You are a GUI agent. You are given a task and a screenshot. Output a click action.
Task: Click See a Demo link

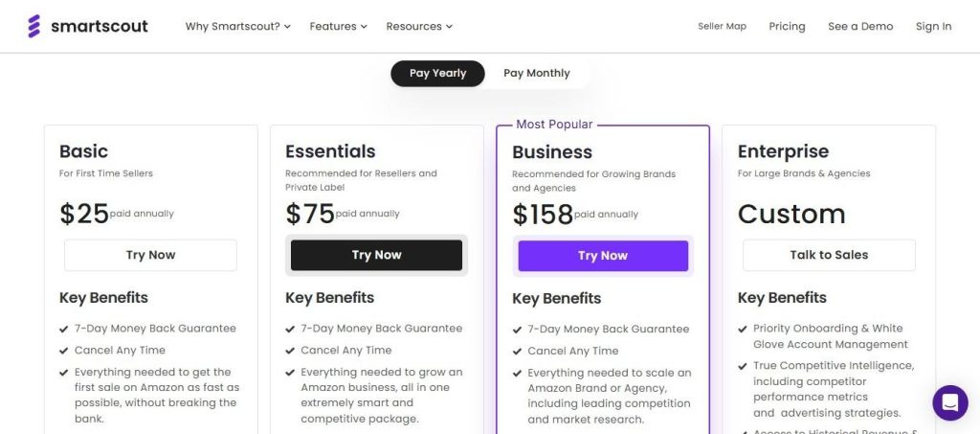pos(860,27)
